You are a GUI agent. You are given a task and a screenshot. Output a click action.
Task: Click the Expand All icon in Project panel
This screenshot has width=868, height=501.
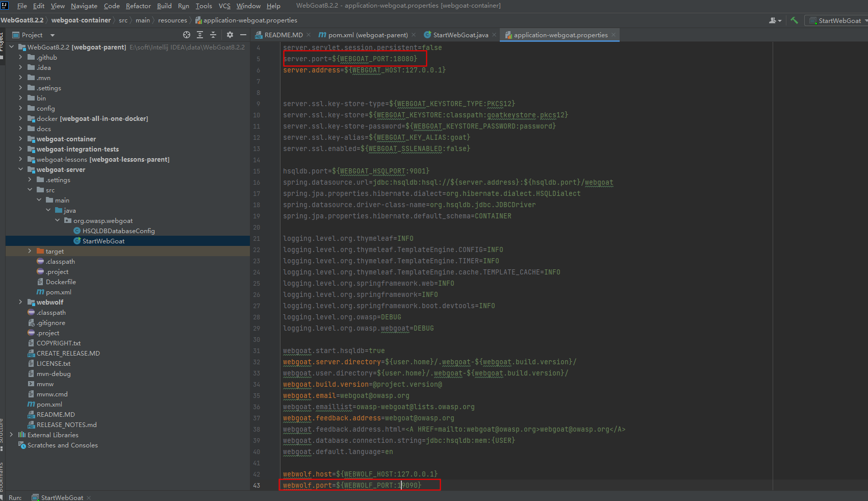200,35
